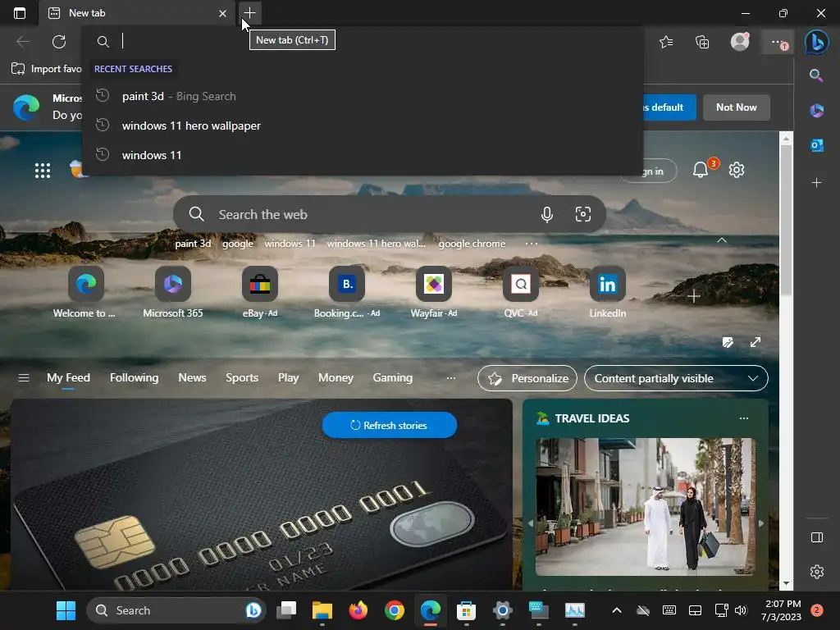Switch to the Sports tab
Image resolution: width=840 pixels, height=630 pixels.
click(242, 377)
